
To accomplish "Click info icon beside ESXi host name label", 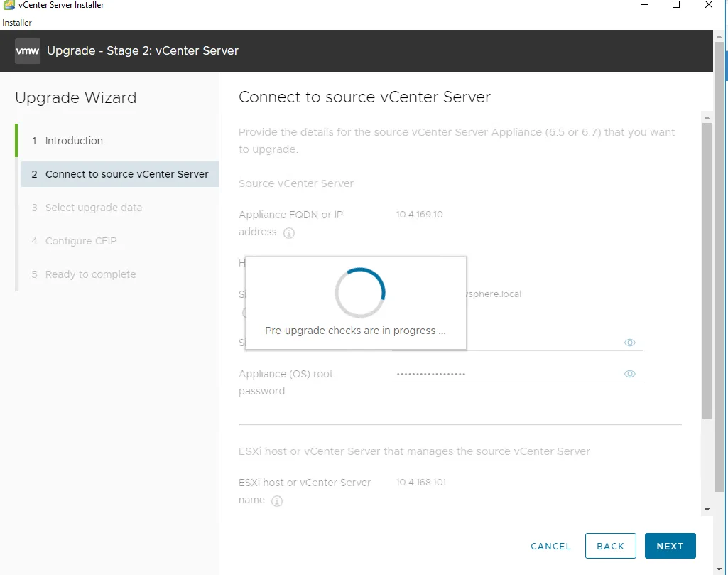I will point(277,500).
